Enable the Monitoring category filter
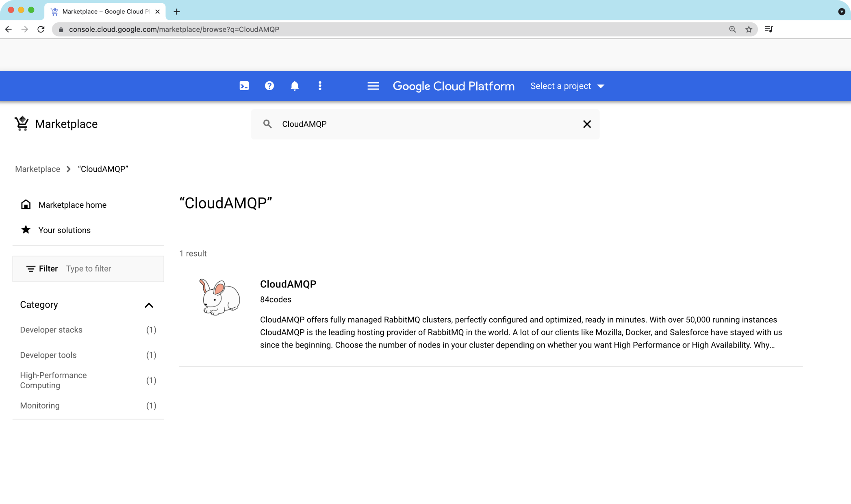Screen dimensions: 851x504 click(39, 405)
